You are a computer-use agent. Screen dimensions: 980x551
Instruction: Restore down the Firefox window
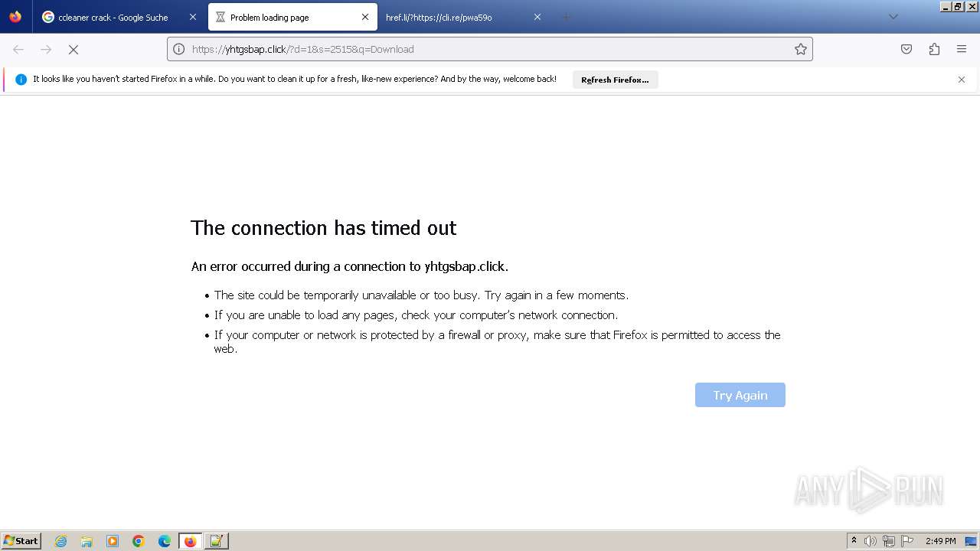(958, 6)
